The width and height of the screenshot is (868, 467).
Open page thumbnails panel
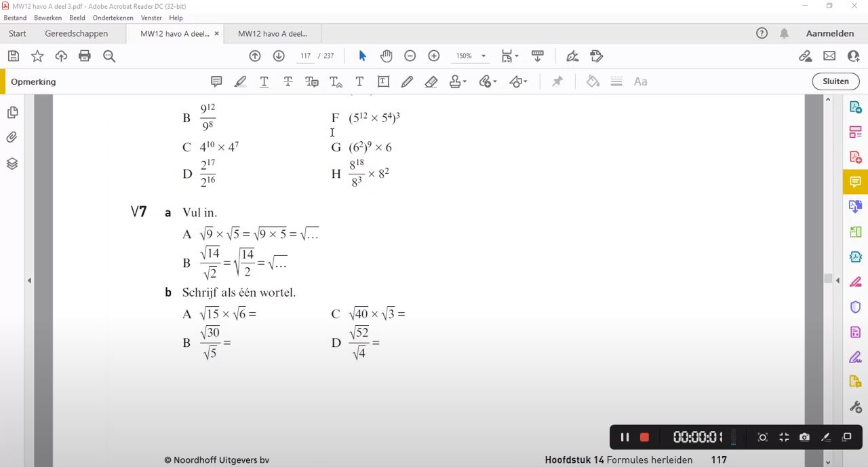[12, 112]
